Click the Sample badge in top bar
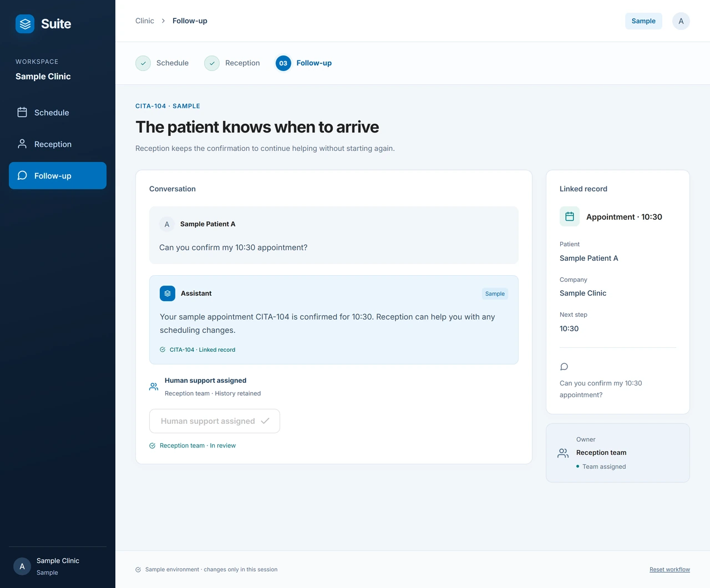Viewport: 710px width, 588px height. click(643, 21)
